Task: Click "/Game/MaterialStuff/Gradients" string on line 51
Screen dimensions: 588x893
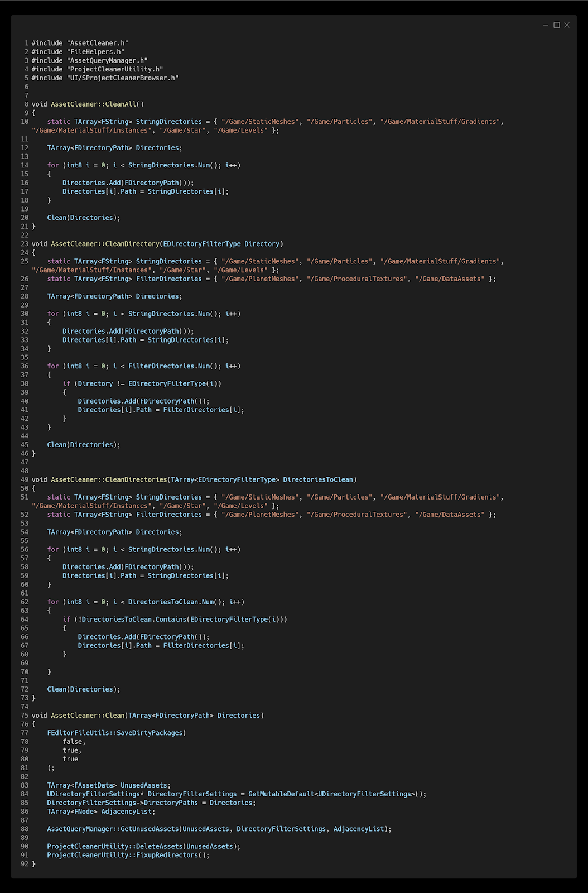Action: pos(440,497)
